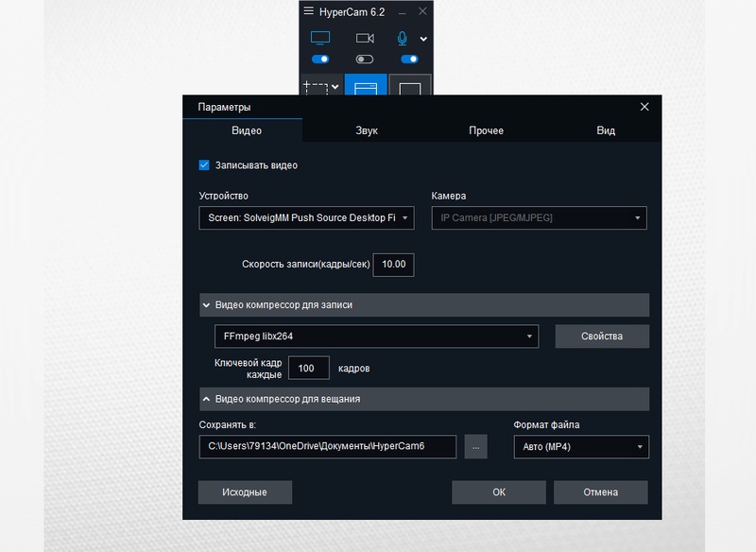756x552 pixels.
Task: Click the key frame interval field
Action: click(x=309, y=368)
